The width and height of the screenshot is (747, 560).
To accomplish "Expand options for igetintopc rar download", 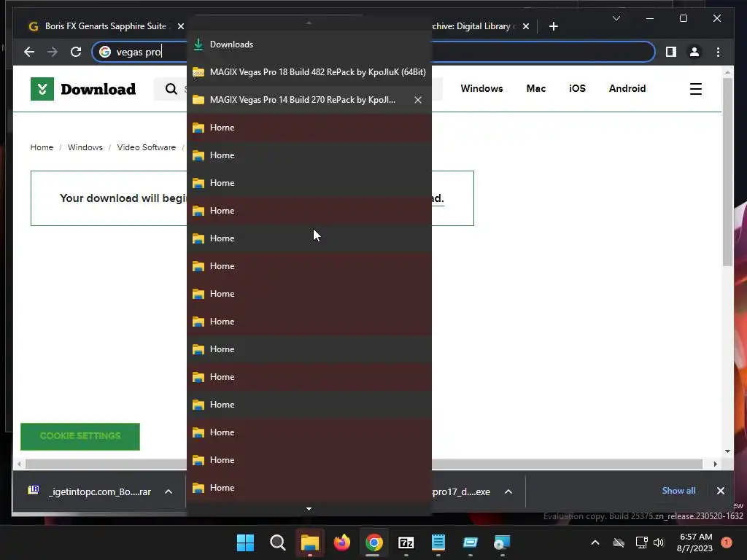I will (x=169, y=491).
